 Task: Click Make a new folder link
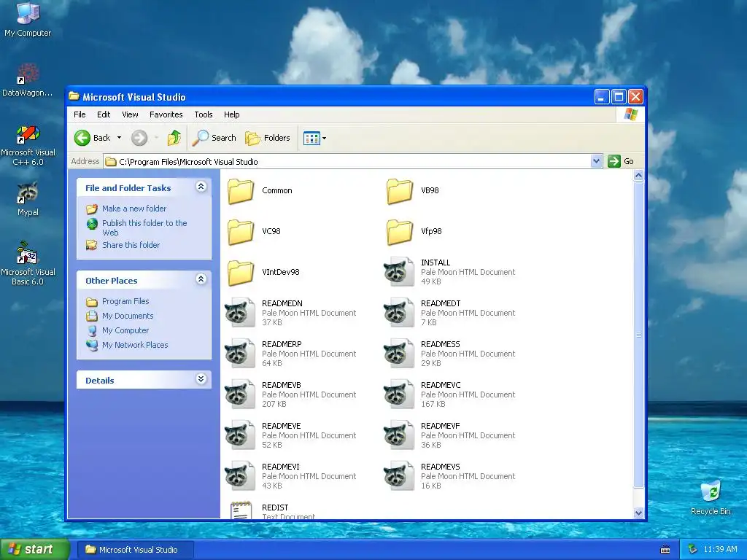click(134, 209)
